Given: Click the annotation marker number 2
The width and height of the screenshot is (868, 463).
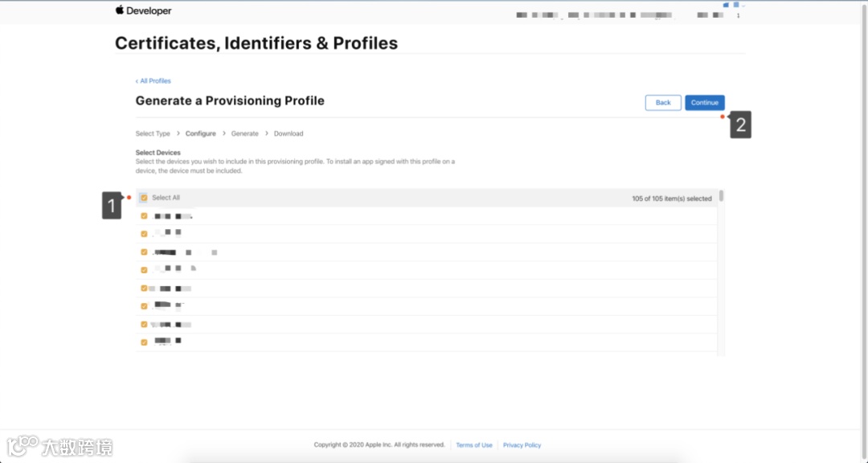Looking at the screenshot, I should point(740,125).
